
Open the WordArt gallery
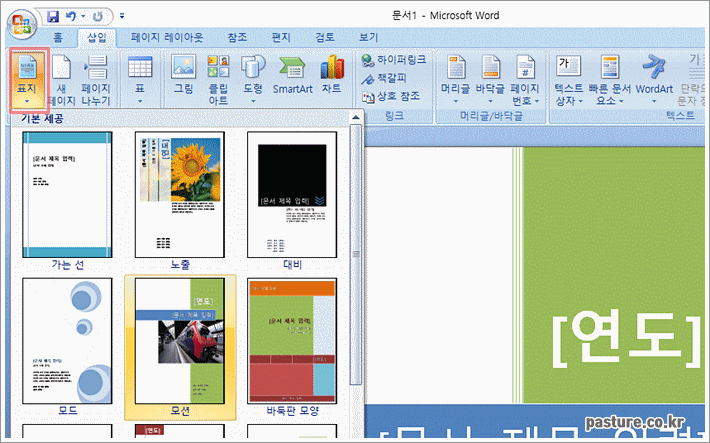click(654, 80)
